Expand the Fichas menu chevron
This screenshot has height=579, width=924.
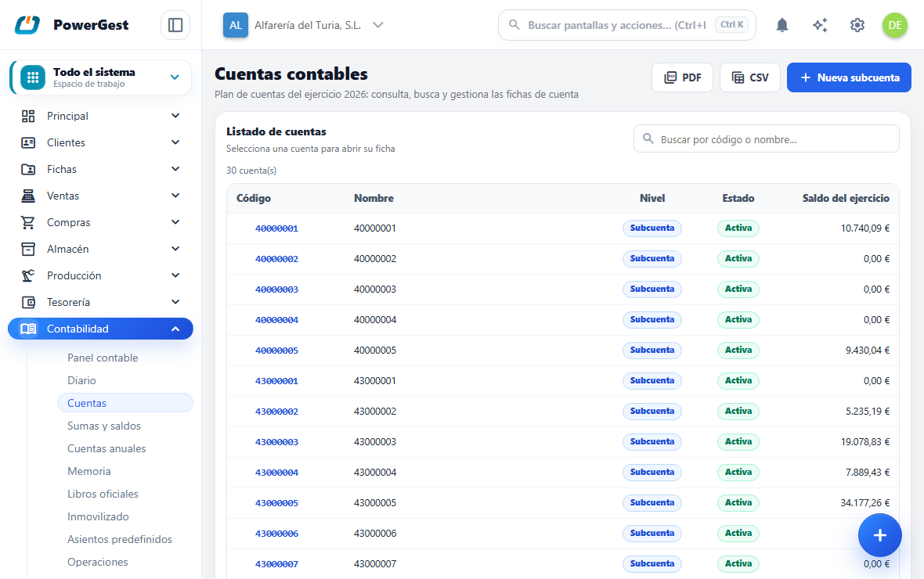pos(175,169)
